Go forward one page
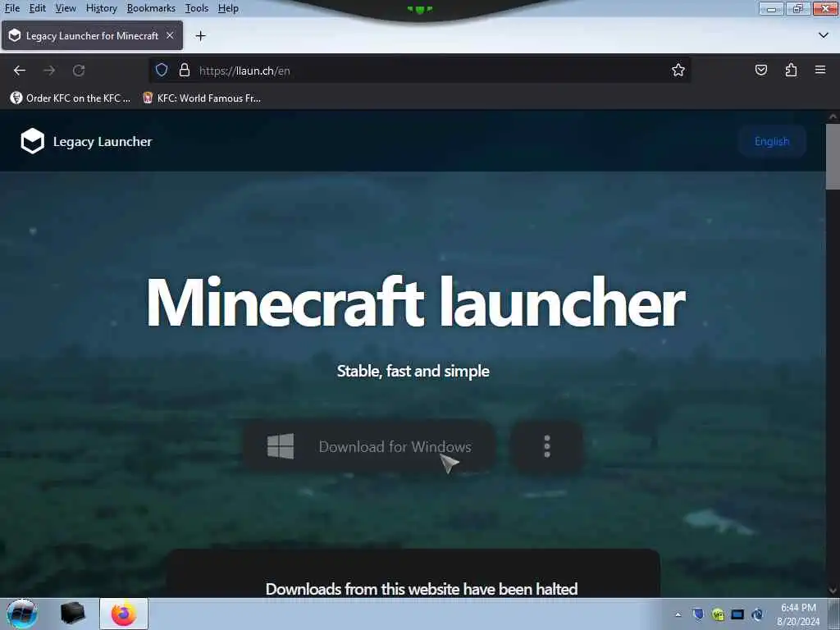840x630 pixels. pos(49,71)
